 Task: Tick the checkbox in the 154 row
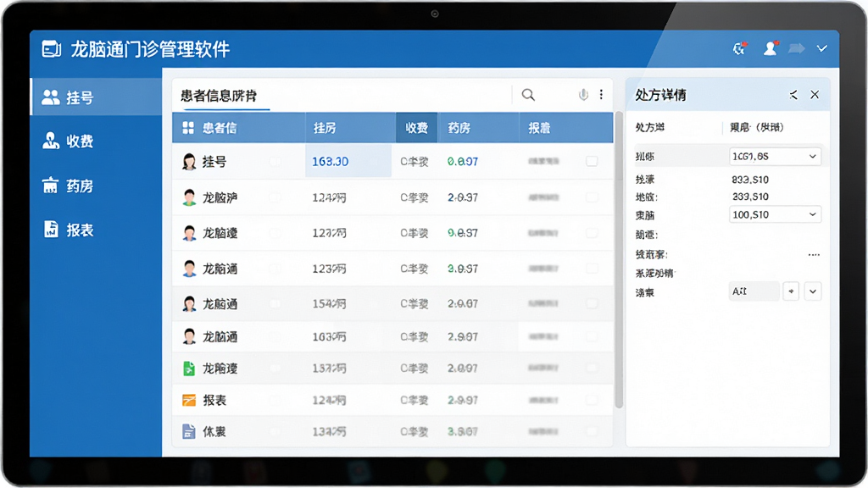click(x=592, y=303)
